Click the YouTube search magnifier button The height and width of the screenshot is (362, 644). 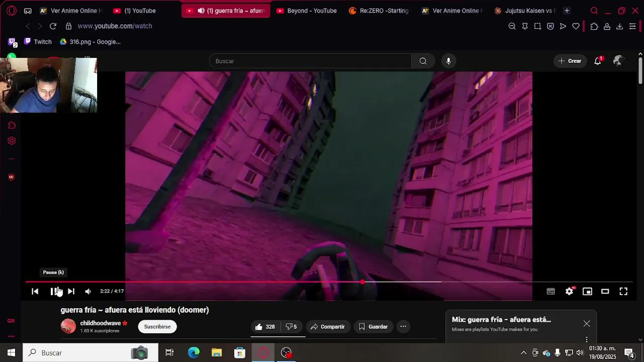click(423, 61)
